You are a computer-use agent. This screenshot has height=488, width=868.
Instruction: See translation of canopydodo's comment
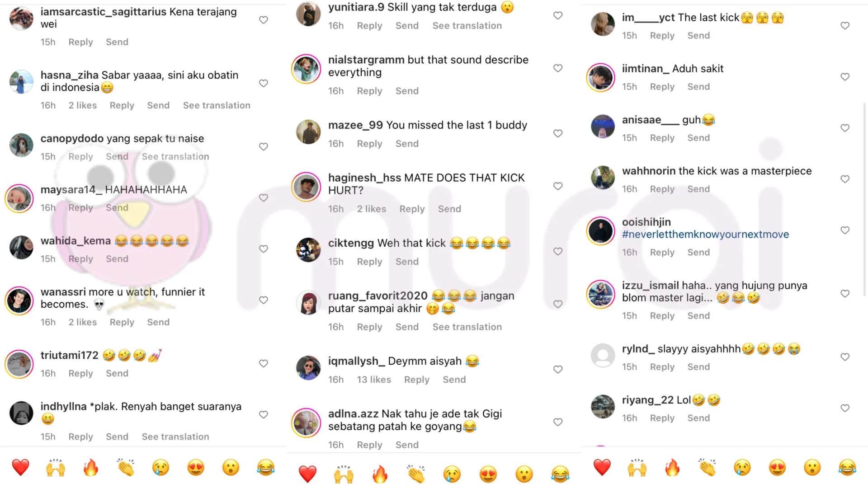pyautogui.click(x=175, y=156)
